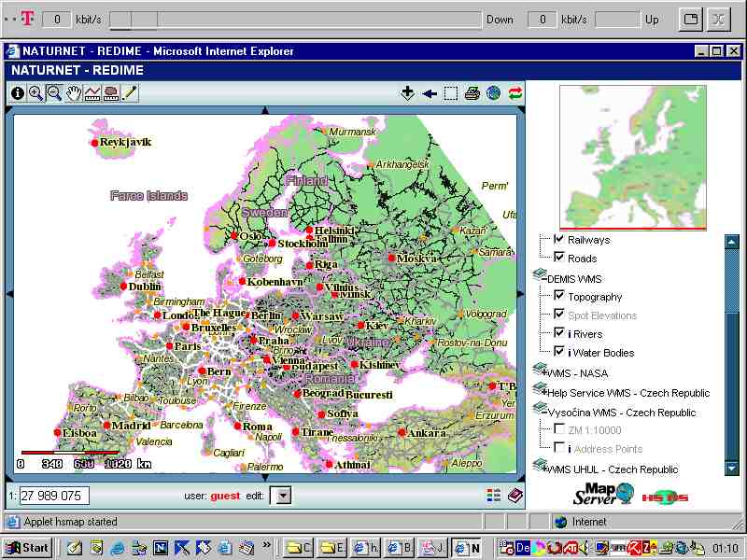Click the MapServer logo link
Screen dimensions: 747x560
604,493
